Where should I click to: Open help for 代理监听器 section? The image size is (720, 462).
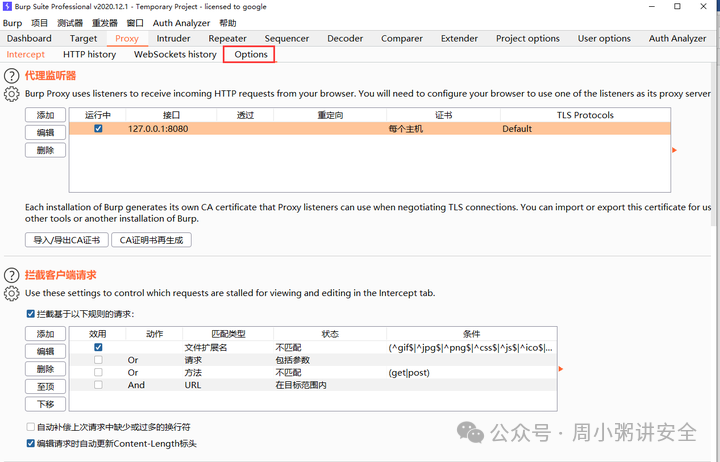11,76
